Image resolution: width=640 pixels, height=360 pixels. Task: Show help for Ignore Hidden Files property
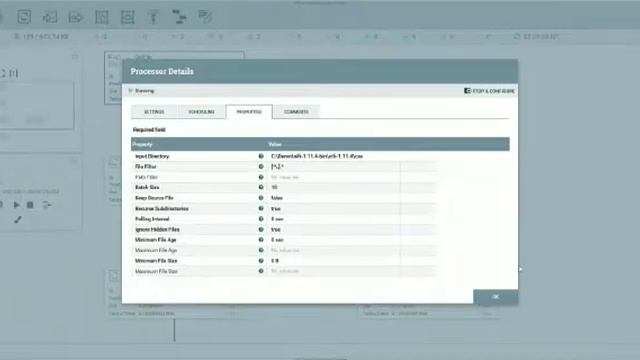coord(261,229)
